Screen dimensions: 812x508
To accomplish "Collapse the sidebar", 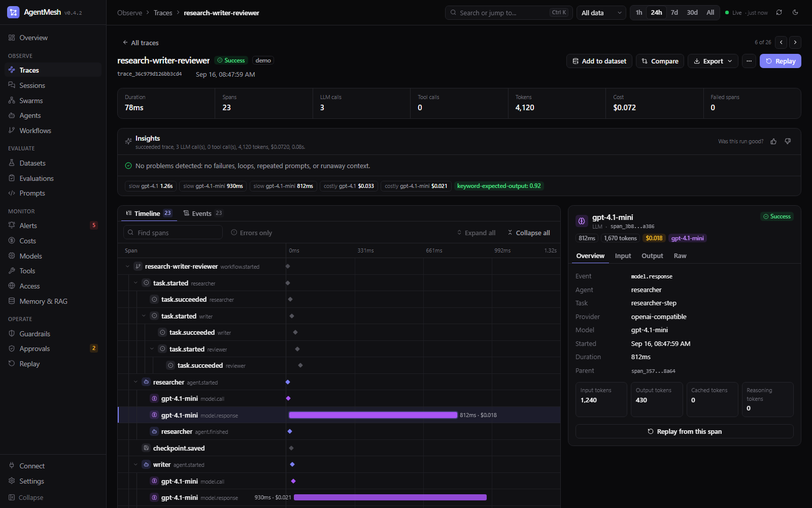I will pos(53,497).
